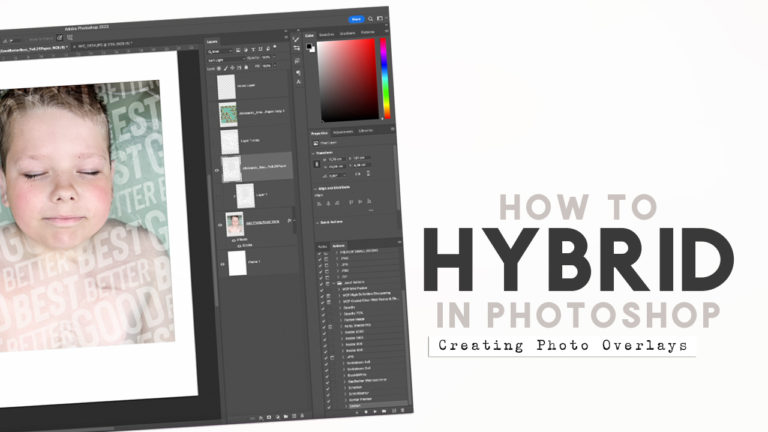This screenshot has height=432, width=768.
Task: Select the Actions panel tab
Action: click(x=338, y=246)
